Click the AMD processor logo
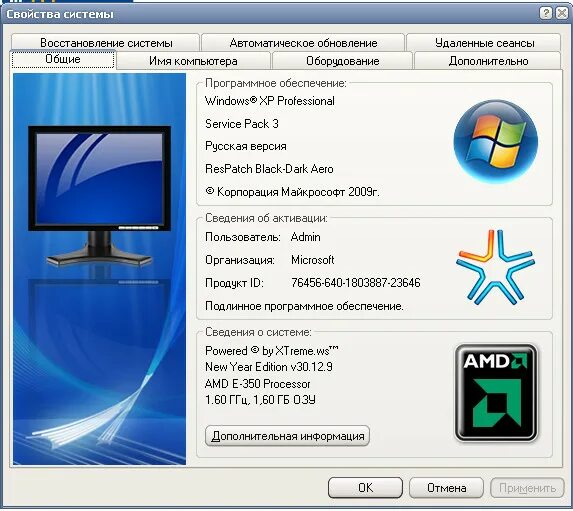Screen dimensions: 573x511 click(x=496, y=393)
